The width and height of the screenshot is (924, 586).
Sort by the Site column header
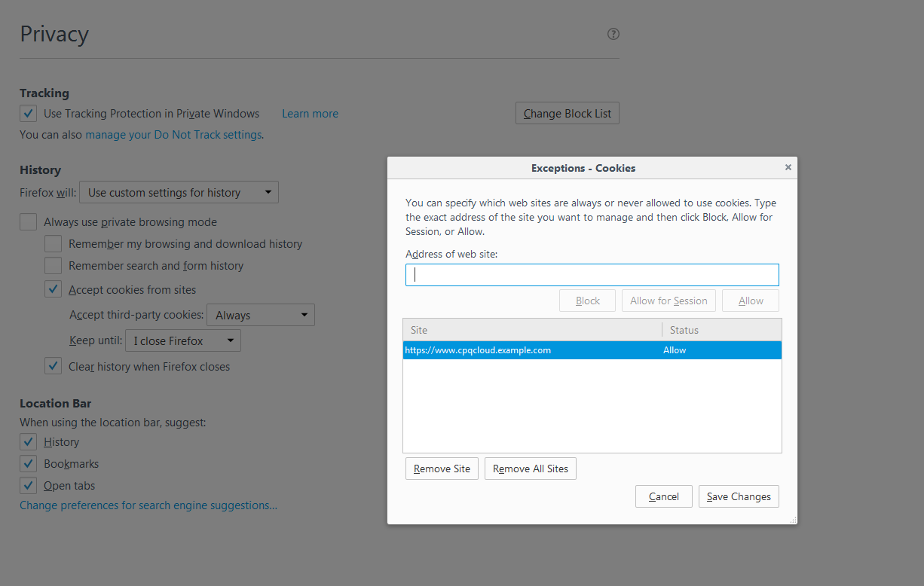(532, 330)
